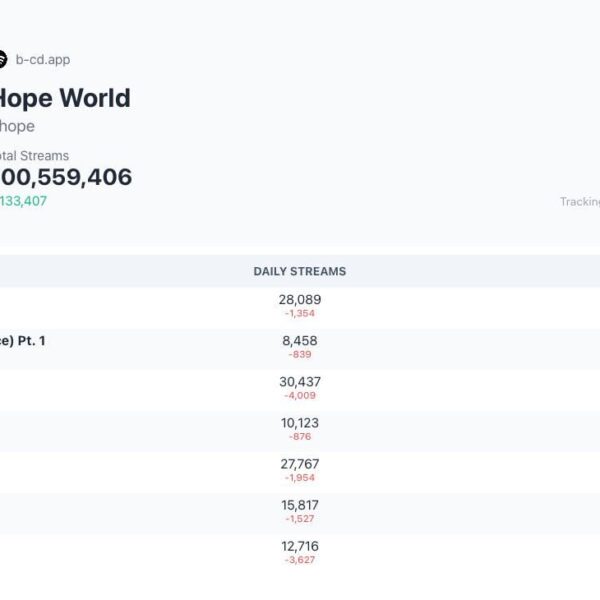This screenshot has height=600, width=600.
Task: Sort by DAILY STREAMS column header
Action: (300, 271)
